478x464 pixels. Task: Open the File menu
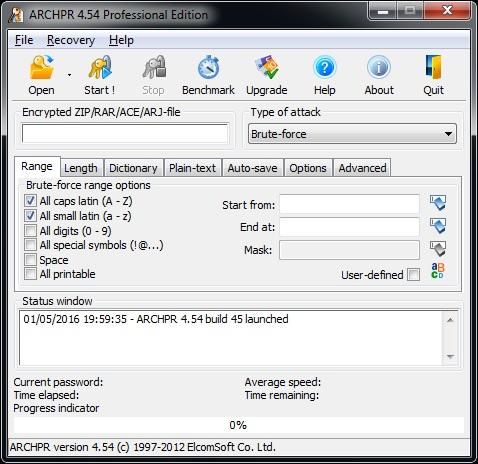coord(24,40)
